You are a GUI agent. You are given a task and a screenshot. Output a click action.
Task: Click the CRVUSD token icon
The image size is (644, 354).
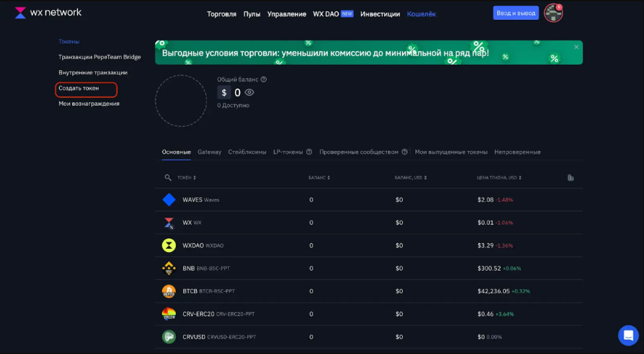click(169, 337)
